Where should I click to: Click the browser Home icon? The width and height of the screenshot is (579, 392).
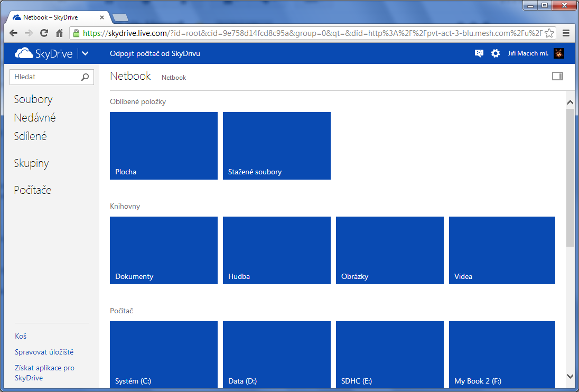click(59, 33)
